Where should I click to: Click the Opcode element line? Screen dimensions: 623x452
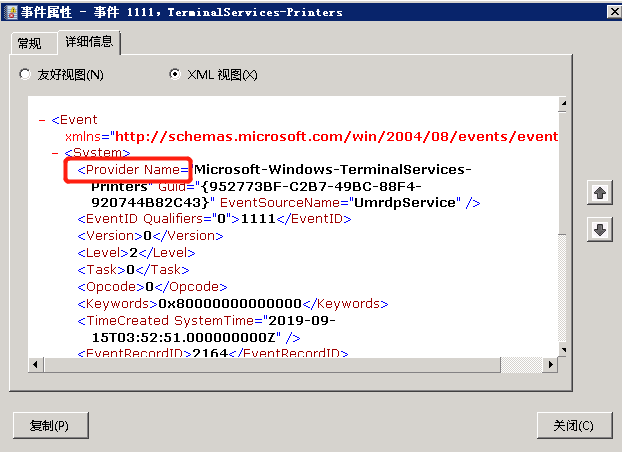pos(152,287)
